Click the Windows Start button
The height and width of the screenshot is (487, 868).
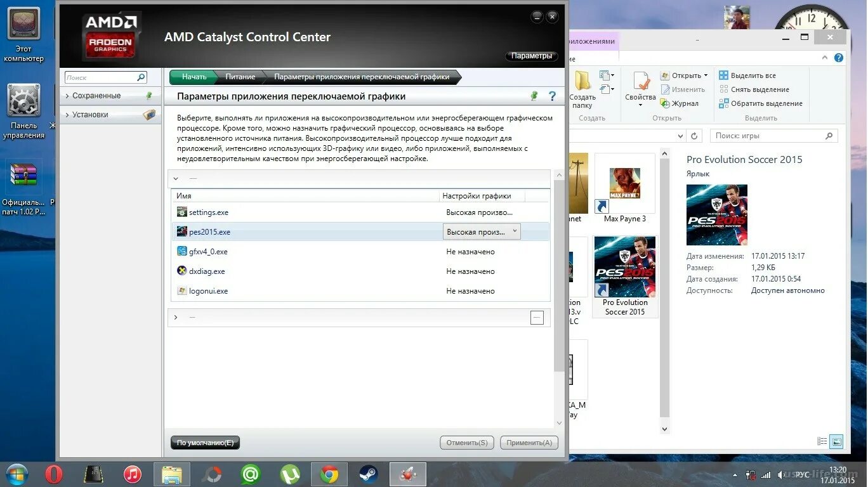click(x=16, y=474)
